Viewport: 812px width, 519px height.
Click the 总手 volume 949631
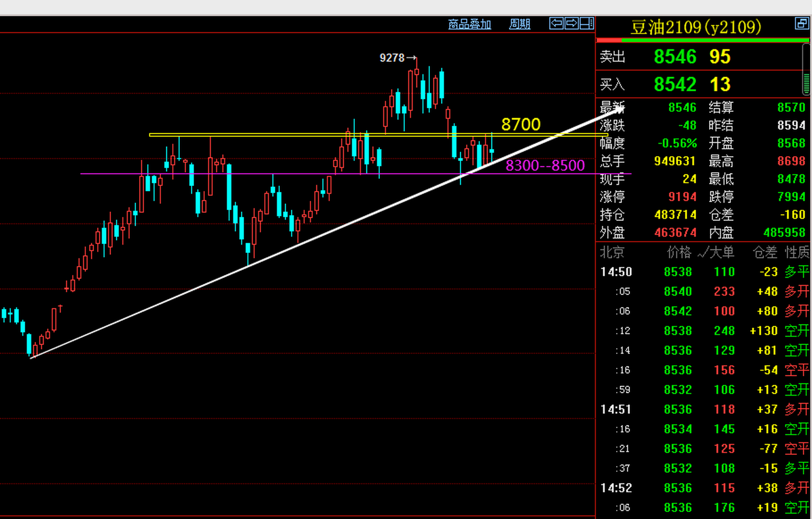point(675,161)
